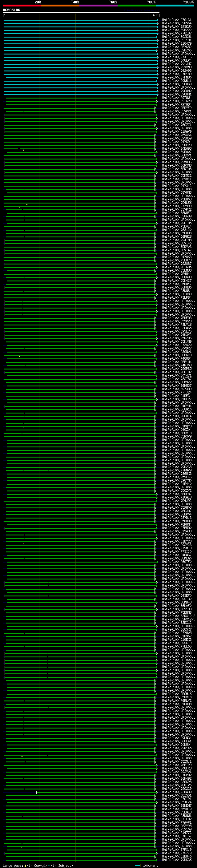Click hit UniRef100_B9I191
The image size is (197, 868).
point(176,40)
